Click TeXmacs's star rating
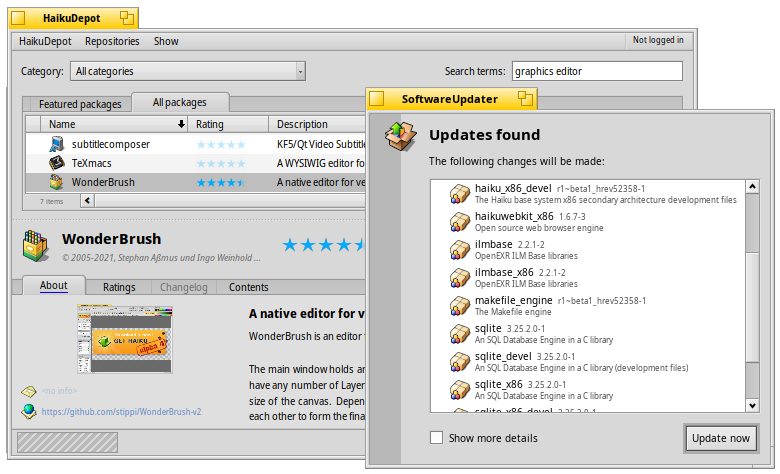Viewport: 780px width, 474px height. pos(221,164)
